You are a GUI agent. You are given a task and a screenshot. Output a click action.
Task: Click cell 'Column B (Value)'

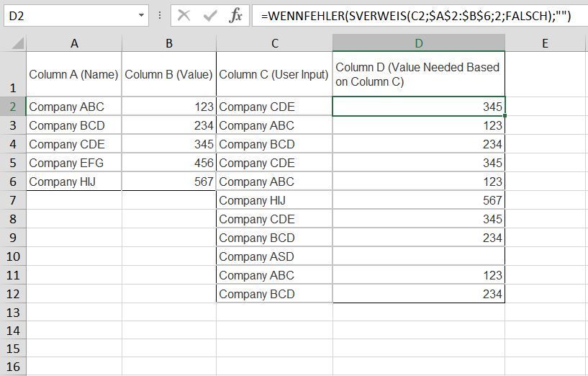point(169,74)
